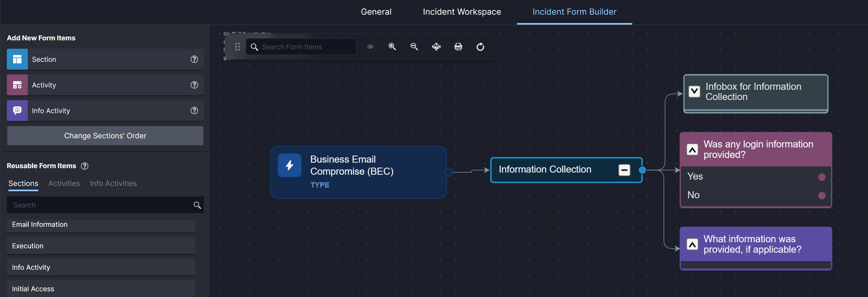Image resolution: width=868 pixels, height=297 pixels.
Task: Select the No option connector dot
Action: [821, 196]
